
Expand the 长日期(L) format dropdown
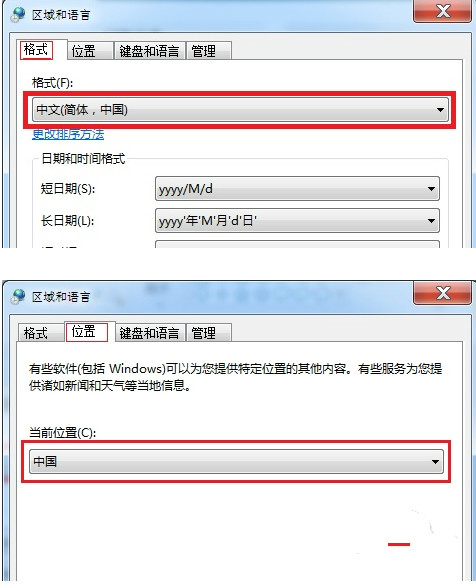[297, 221]
